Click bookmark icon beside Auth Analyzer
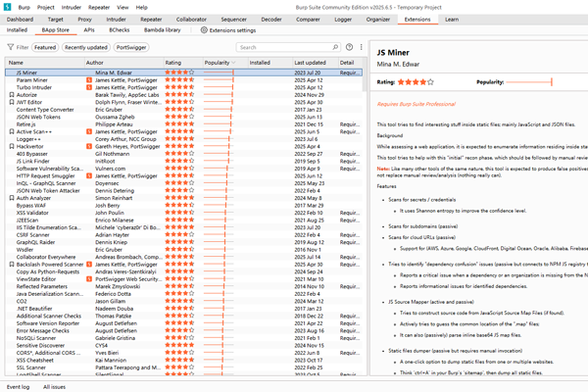This screenshot has width=588, height=392. click(12, 198)
